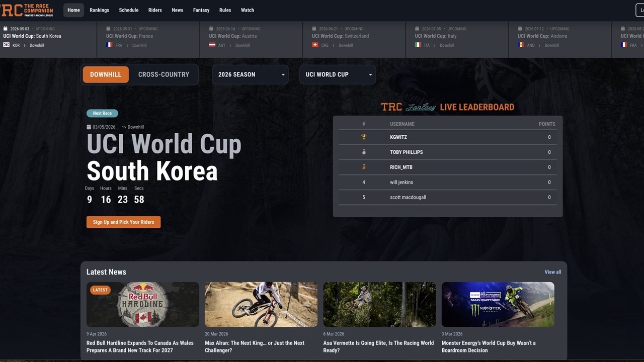Image resolution: width=644 pixels, height=362 pixels.
Task: Click the bronze medal icon for RICH_MTB
Action: (x=364, y=167)
